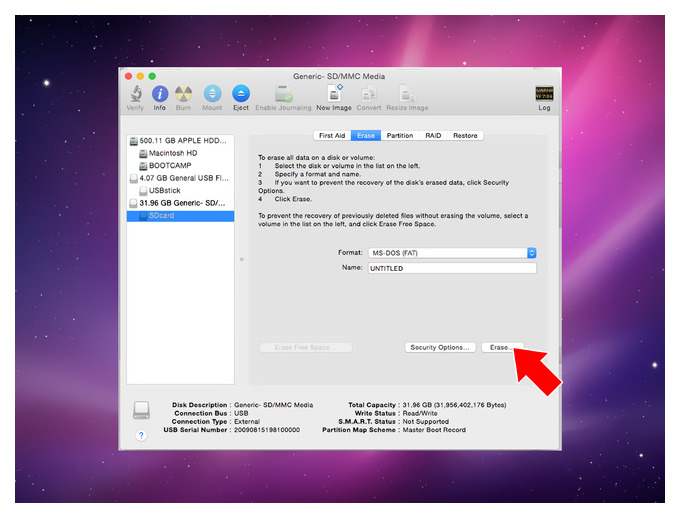Click the Enable Journaling icon
The image size is (680, 518).
284,94
